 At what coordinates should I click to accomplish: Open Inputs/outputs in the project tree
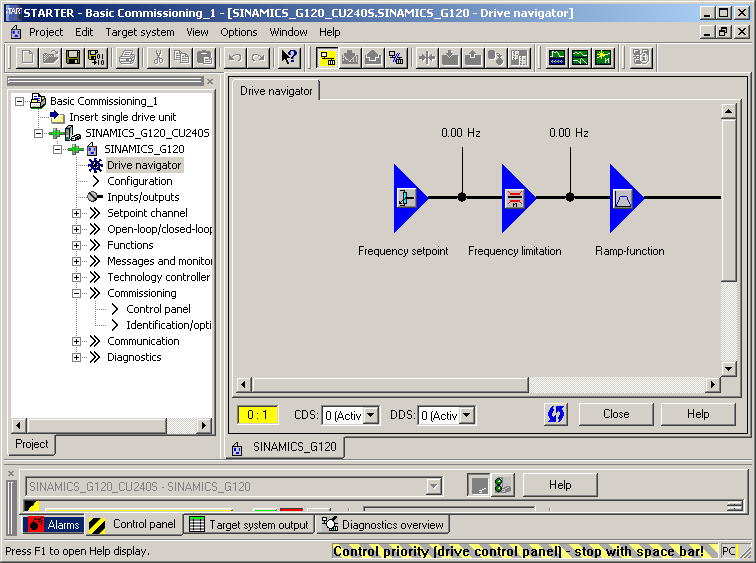[143, 197]
